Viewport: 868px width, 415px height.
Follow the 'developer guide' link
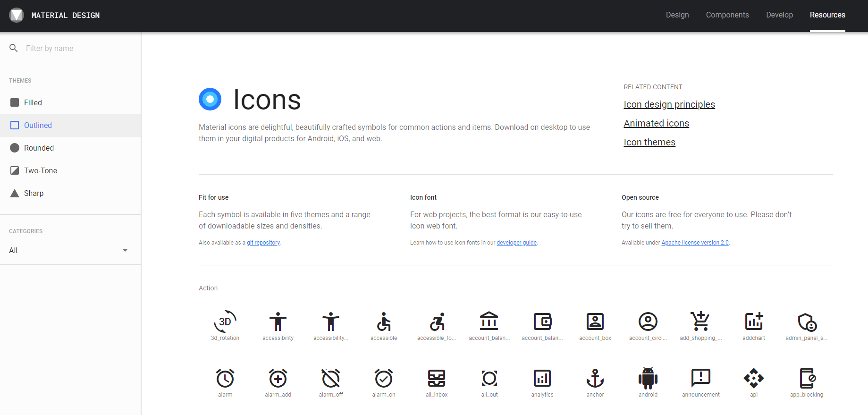(516, 243)
